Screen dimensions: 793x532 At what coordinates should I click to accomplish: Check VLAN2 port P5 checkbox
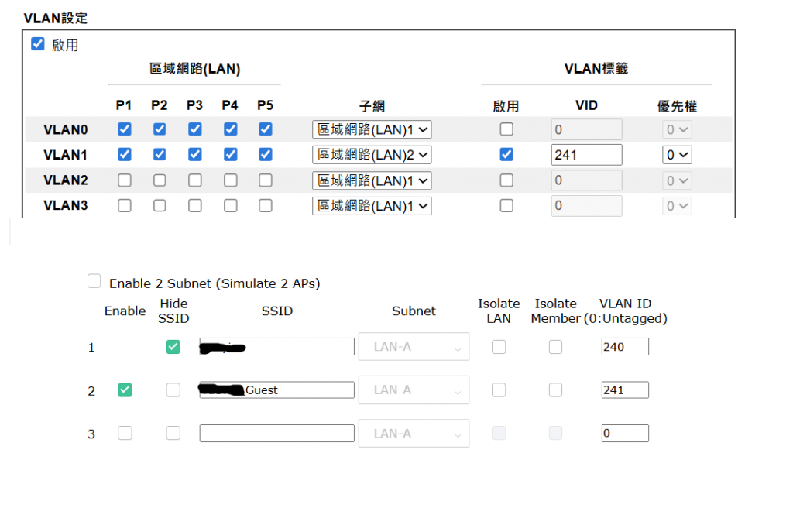point(266,180)
